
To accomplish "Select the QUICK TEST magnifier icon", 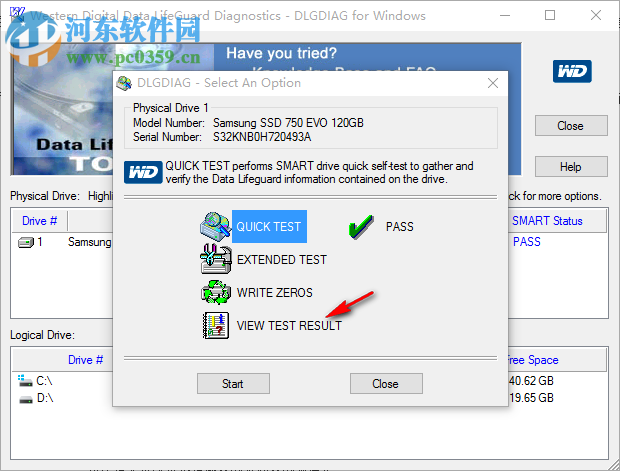I will 215,226.
